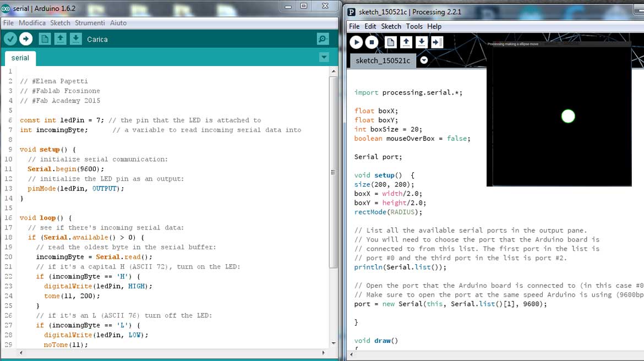This screenshot has height=361, width=644.
Task: Open a sketch using Processing up-arrow icon
Action: click(406, 42)
